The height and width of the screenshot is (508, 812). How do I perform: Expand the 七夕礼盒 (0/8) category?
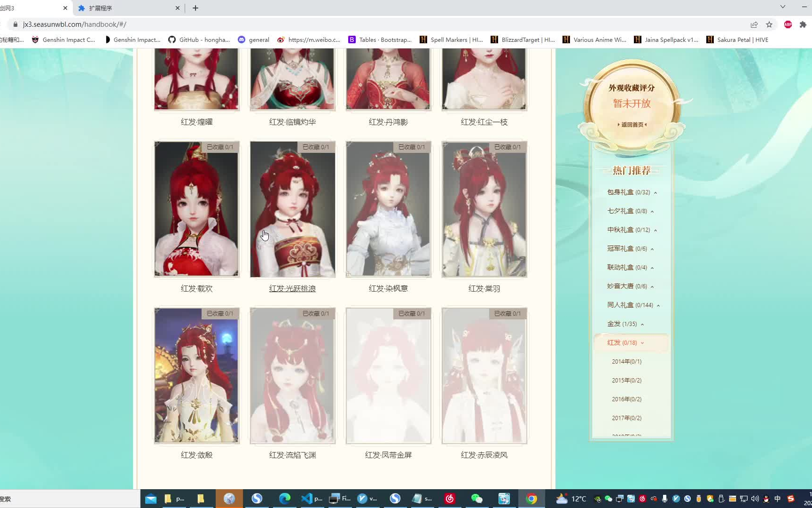point(631,211)
